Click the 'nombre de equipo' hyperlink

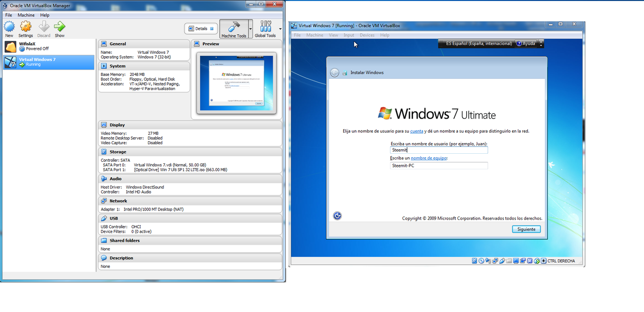pos(429,158)
